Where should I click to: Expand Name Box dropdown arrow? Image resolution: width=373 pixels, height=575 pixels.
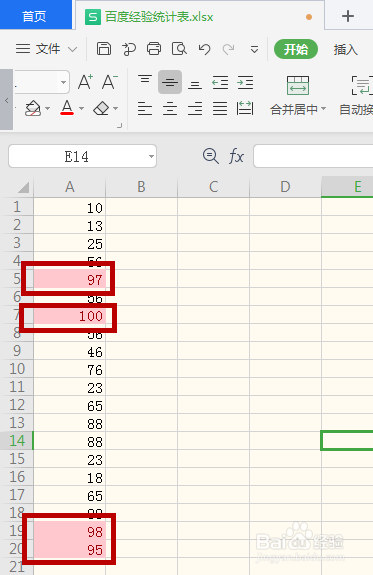click(151, 157)
